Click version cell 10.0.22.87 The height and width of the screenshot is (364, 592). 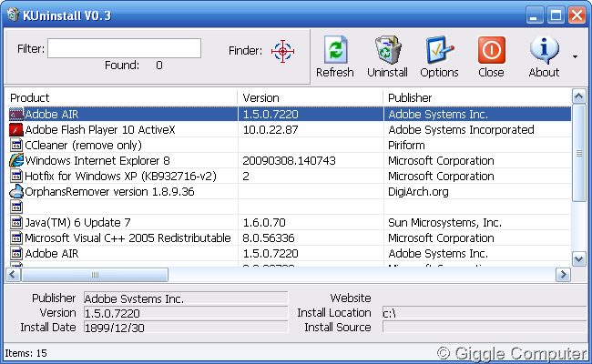tap(270, 130)
